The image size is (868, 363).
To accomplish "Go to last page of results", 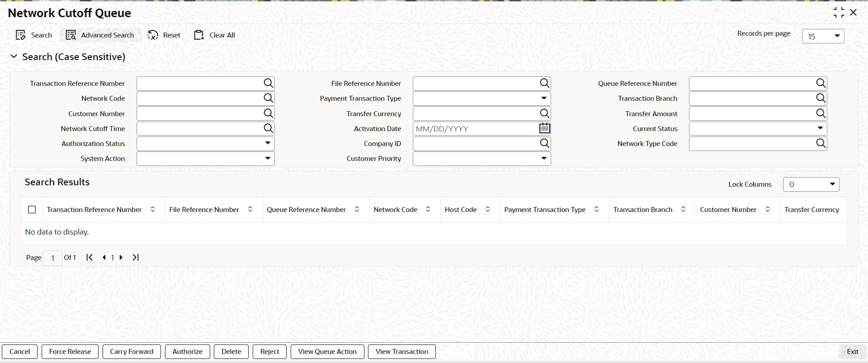I will (136, 257).
